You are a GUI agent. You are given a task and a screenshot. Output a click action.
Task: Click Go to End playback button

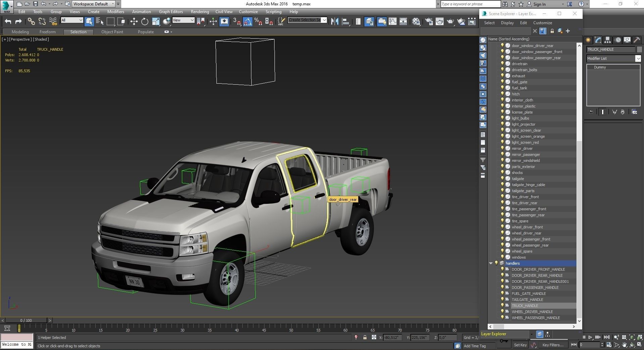pyautogui.click(x=606, y=337)
